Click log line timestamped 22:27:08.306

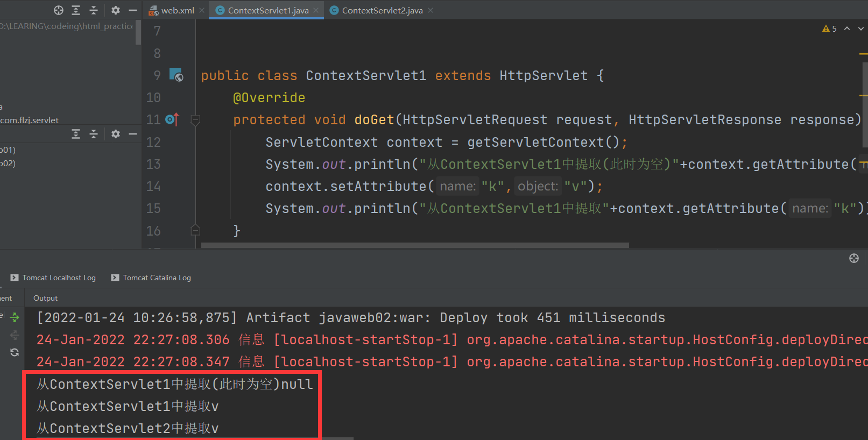pyautogui.click(x=452, y=340)
